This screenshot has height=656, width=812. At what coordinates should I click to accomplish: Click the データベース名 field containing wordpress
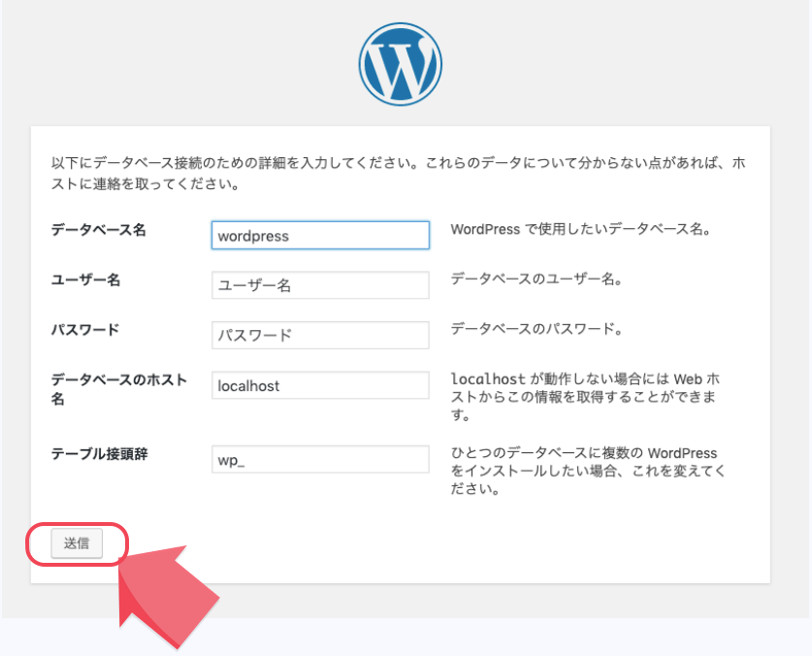(x=320, y=235)
